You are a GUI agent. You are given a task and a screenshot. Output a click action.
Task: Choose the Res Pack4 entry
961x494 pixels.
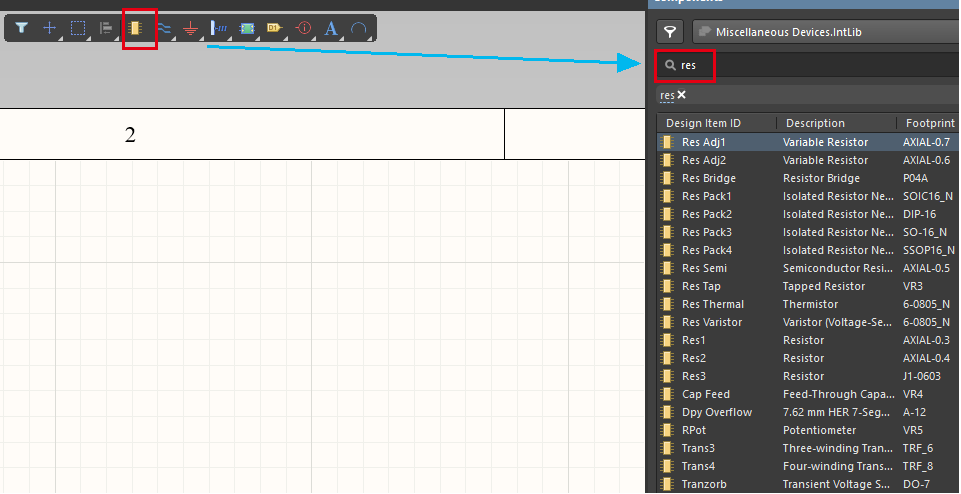click(x=809, y=250)
